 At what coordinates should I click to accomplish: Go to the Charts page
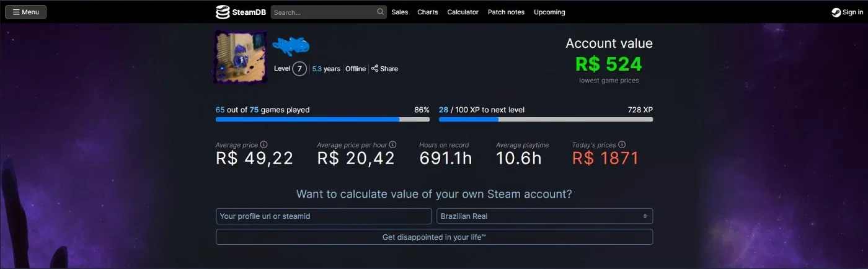tap(428, 12)
